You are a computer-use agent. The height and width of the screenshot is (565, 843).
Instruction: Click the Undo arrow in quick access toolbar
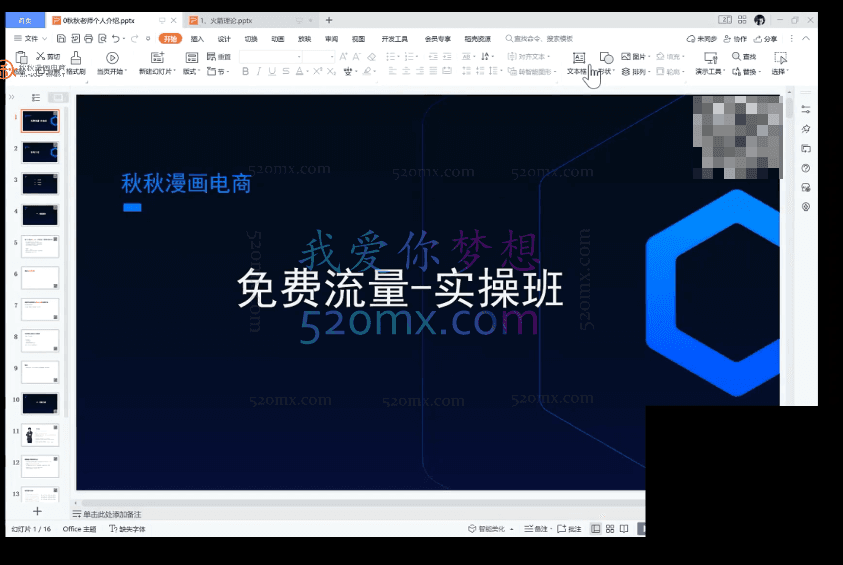[113, 38]
